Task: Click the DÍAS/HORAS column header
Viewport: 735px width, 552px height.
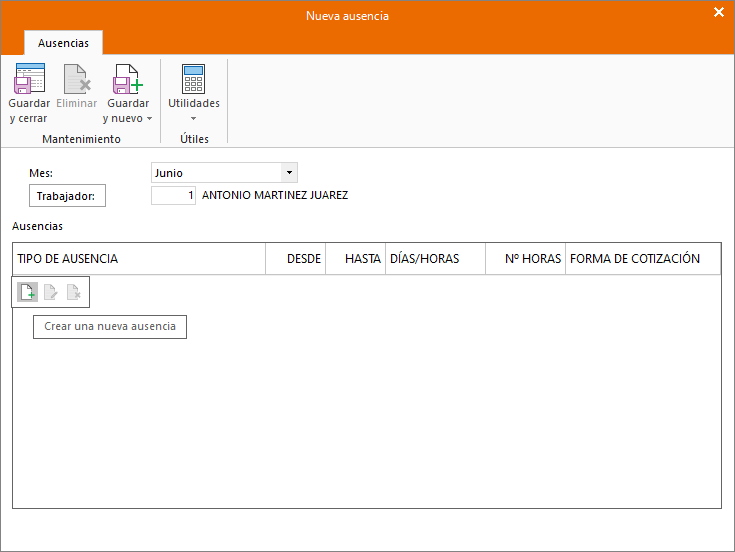Action: (435, 259)
